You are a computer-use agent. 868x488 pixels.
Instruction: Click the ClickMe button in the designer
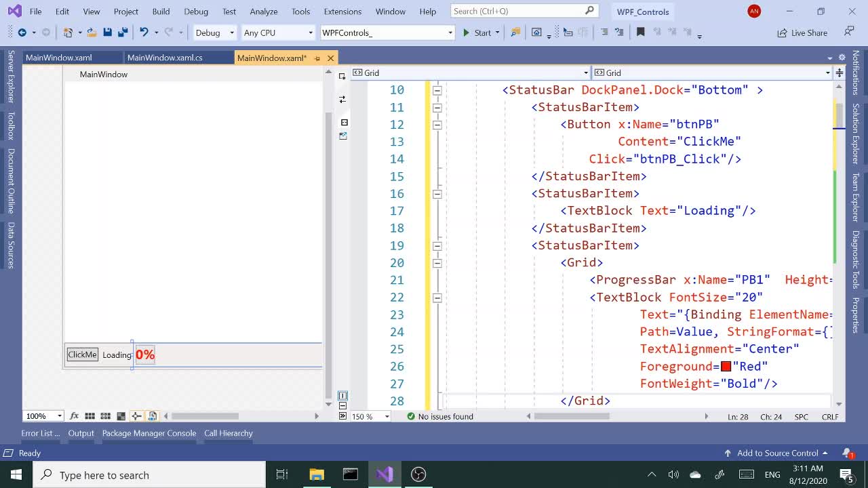tap(83, 354)
